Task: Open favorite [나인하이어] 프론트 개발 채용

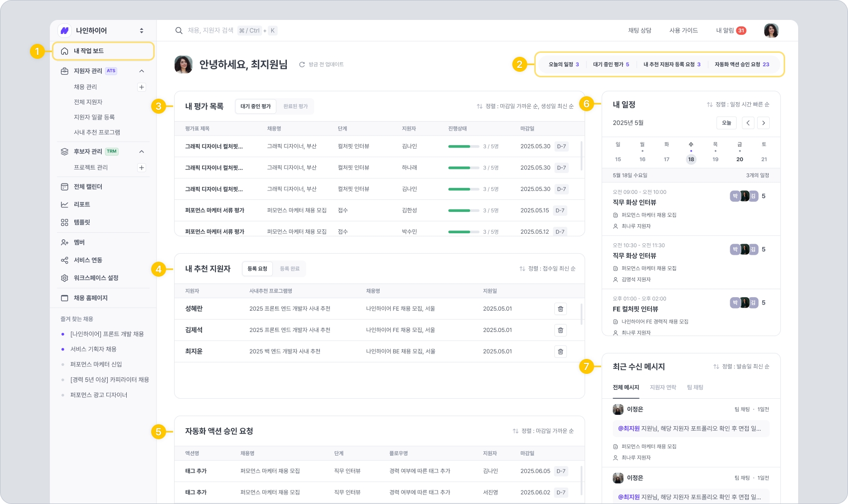Action: click(x=107, y=334)
